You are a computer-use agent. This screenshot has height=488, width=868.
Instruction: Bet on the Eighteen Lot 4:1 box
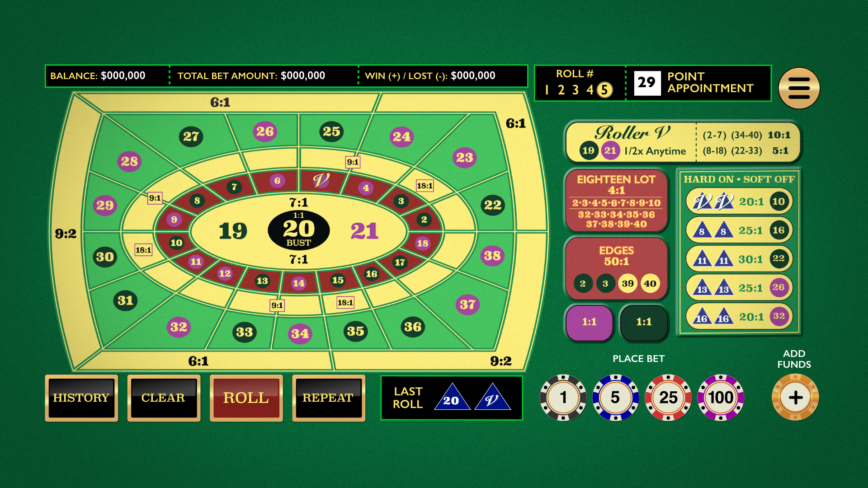tap(616, 201)
